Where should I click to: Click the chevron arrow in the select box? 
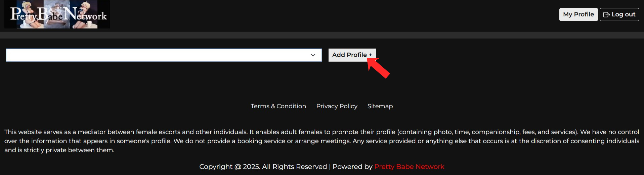[x=313, y=55]
